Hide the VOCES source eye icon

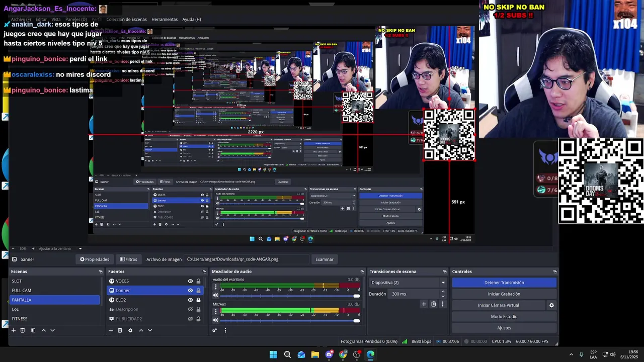[190, 281]
